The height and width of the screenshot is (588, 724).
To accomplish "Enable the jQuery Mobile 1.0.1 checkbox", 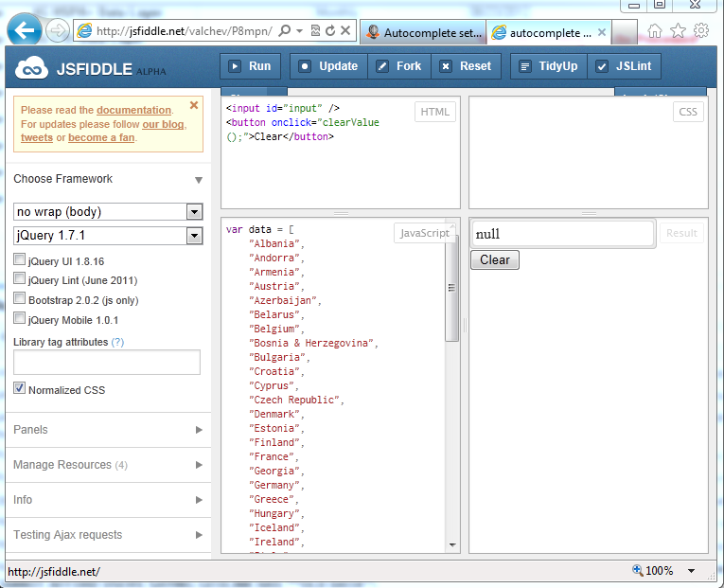I will [19, 318].
